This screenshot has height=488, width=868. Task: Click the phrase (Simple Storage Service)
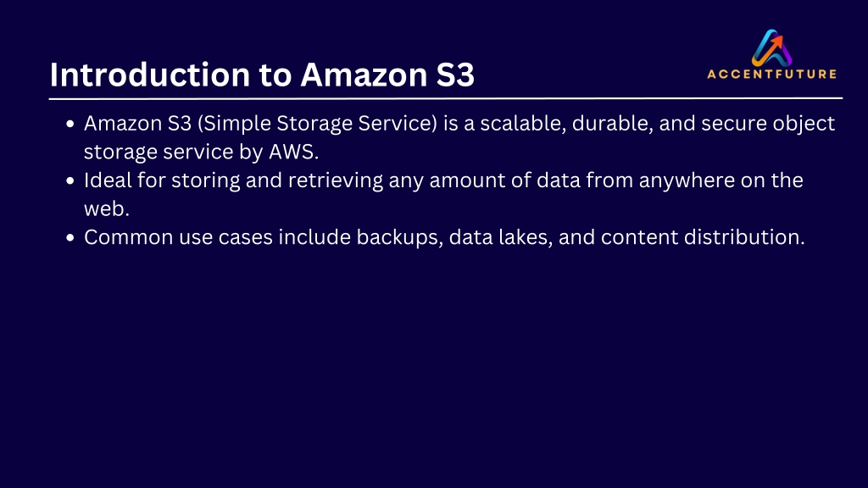(x=317, y=124)
